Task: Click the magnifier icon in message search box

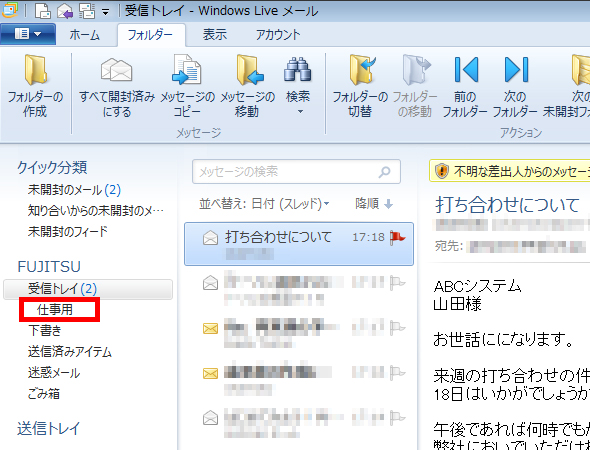Action: (384, 172)
